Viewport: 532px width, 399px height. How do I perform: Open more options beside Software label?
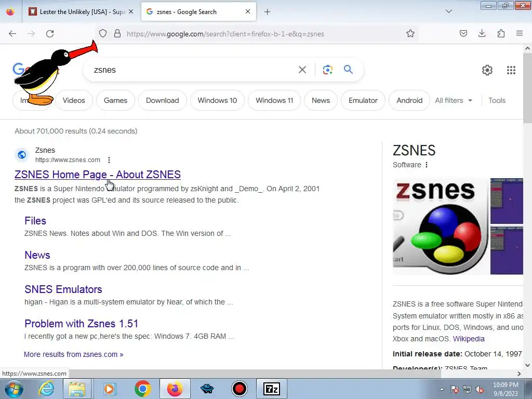(427, 165)
